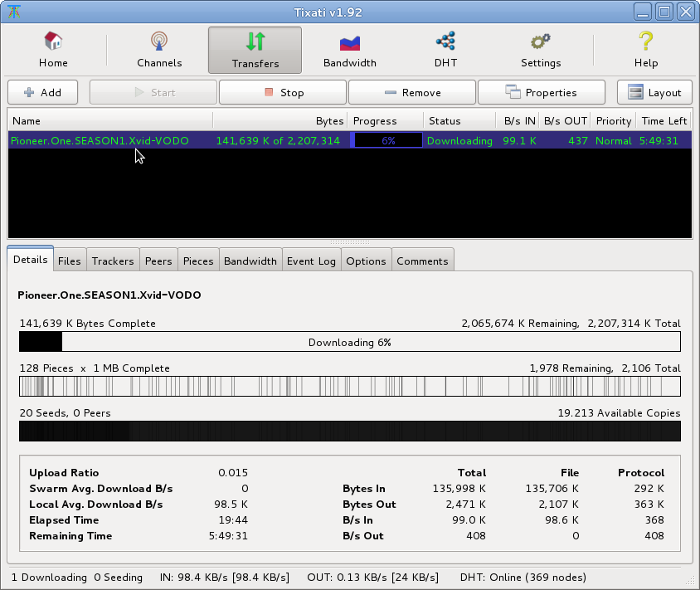700x590 pixels.
Task: Switch to the Options tab
Action: [x=366, y=261]
